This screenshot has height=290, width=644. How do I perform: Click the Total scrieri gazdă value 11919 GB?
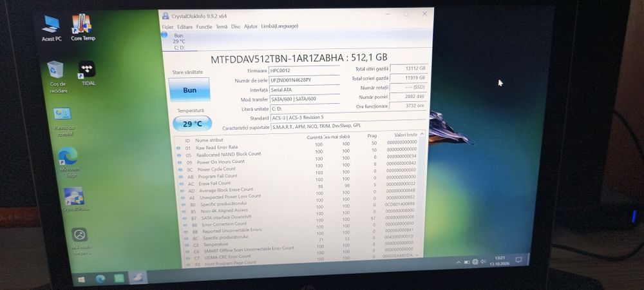pyautogui.click(x=408, y=77)
